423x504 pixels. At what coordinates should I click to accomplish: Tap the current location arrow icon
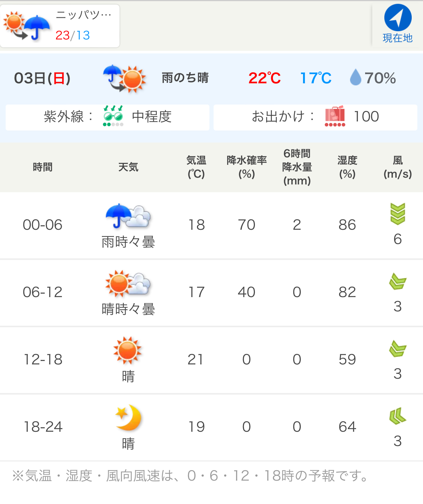pos(398,18)
